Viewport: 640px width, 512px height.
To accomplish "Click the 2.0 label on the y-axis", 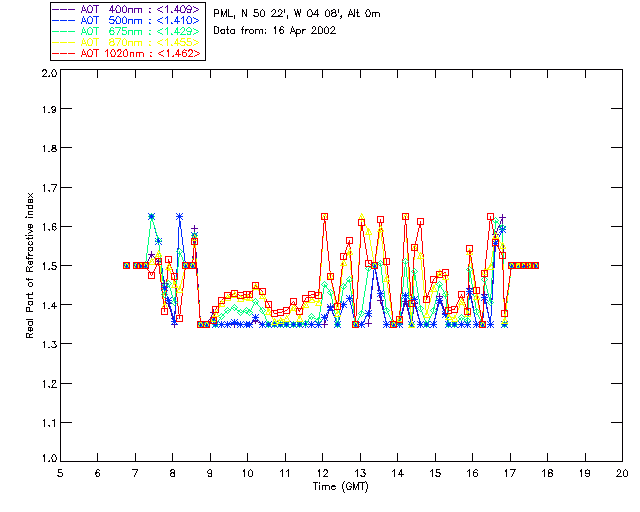I will tap(49, 73).
